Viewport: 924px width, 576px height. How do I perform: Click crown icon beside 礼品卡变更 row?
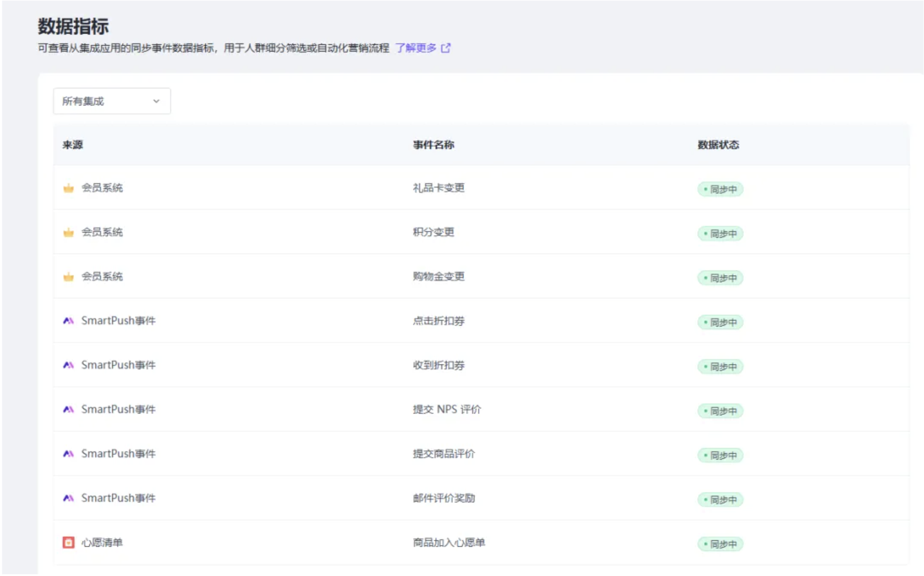click(x=68, y=188)
